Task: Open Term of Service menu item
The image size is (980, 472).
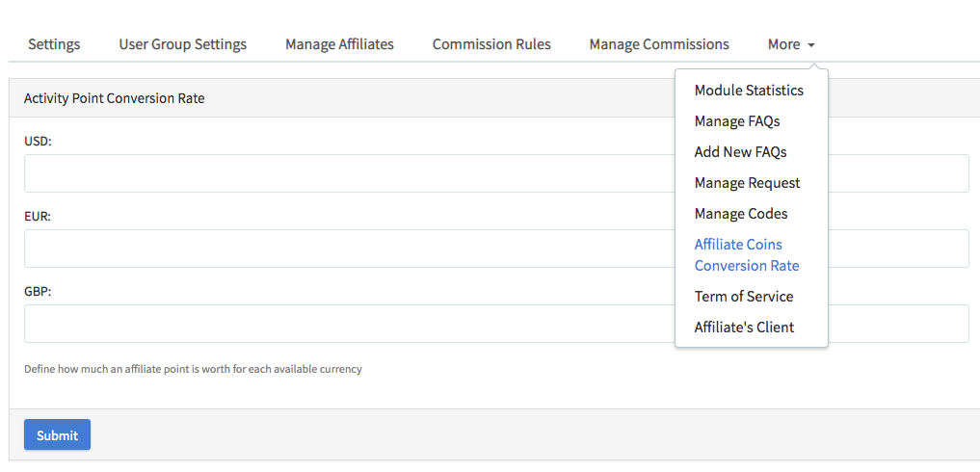Action: (744, 297)
